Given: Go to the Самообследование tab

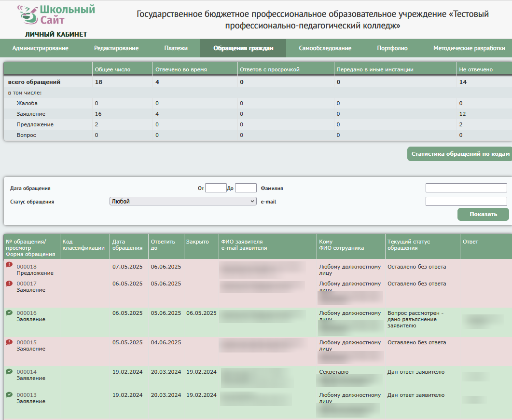Looking at the screenshot, I should pyautogui.click(x=325, y=48).
